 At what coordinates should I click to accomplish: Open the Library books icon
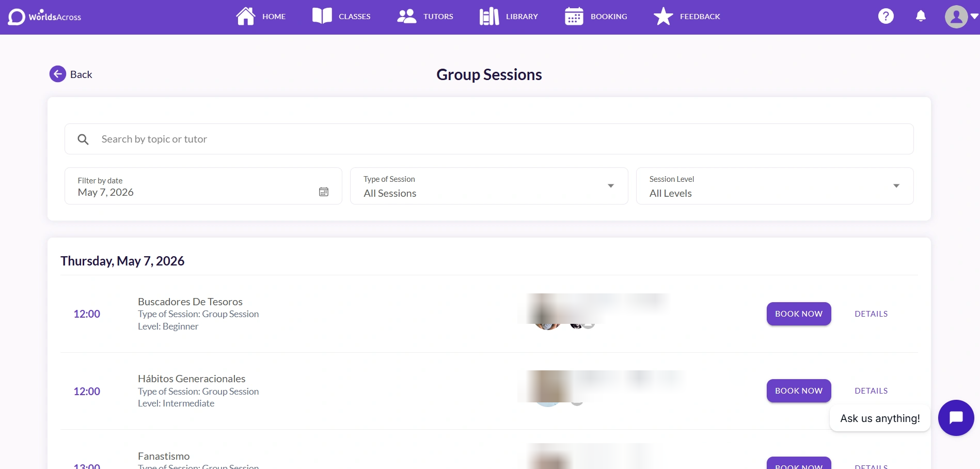click(489, 16)
